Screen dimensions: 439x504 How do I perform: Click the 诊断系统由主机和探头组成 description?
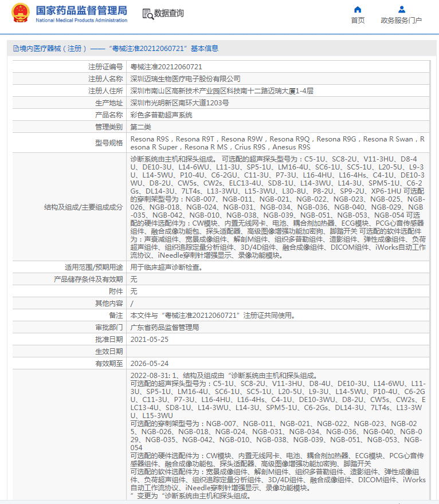point(278,207)
